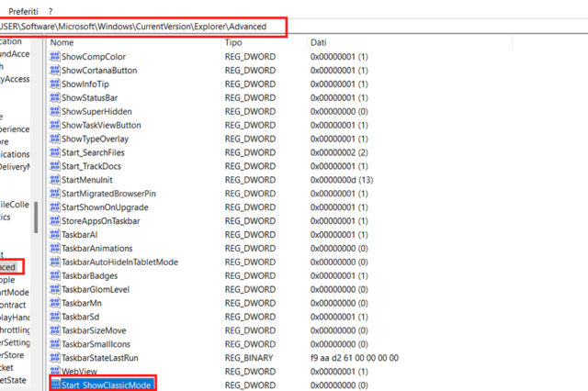Click the data f9 aa d2 61 00 00 00 00
This screenshot has height=391, width=588.
pos(355,358)
